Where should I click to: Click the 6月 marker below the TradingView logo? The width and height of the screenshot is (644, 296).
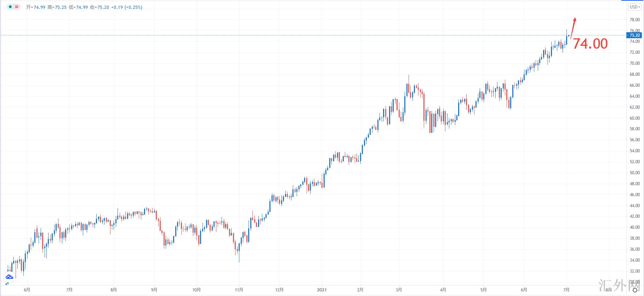(27, 290)
